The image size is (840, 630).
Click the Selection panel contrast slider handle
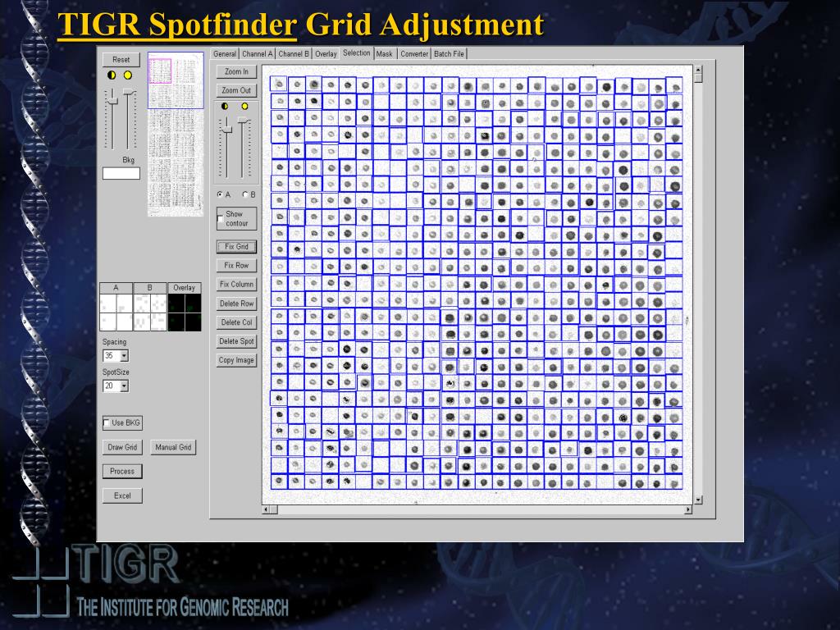tap(227, 130)
